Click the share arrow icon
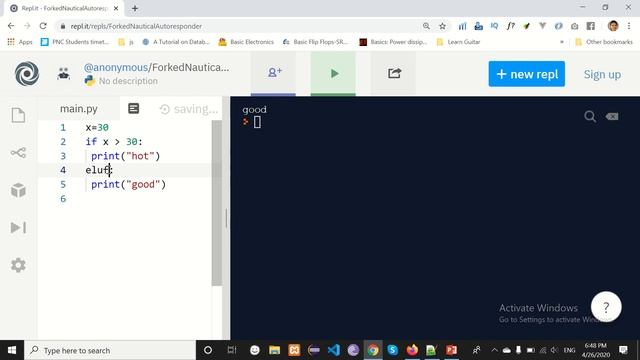This screenshot has height=360, width=640. coord(394,73)
